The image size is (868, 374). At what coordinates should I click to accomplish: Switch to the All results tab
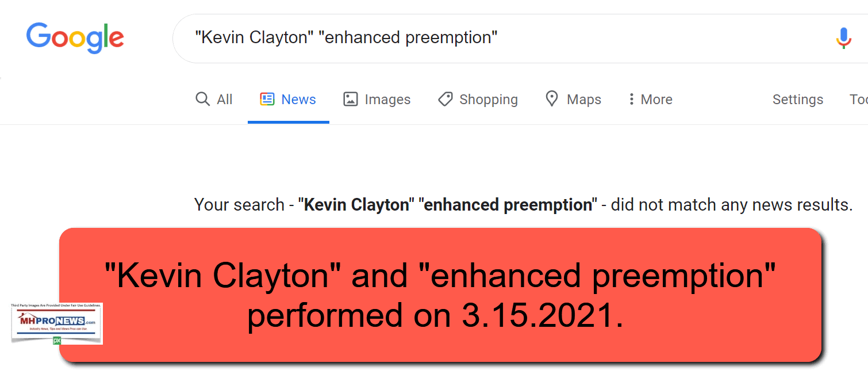click(224, 100)
